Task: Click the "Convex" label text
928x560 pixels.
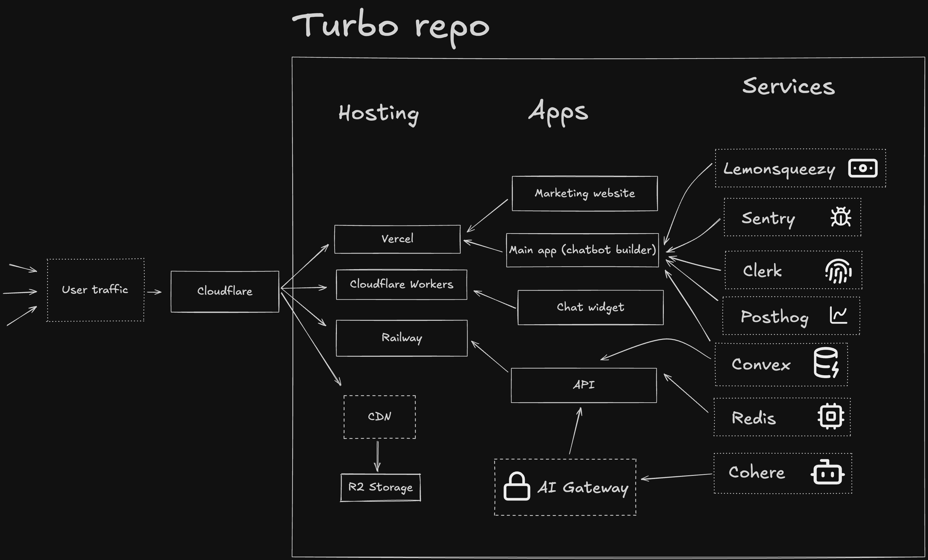Action: [x=761, y=364]
